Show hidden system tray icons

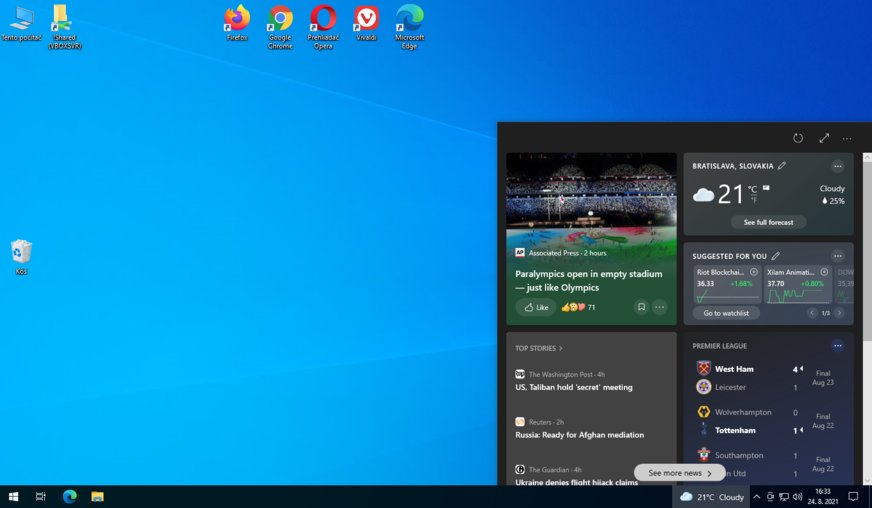click(756, 497)
